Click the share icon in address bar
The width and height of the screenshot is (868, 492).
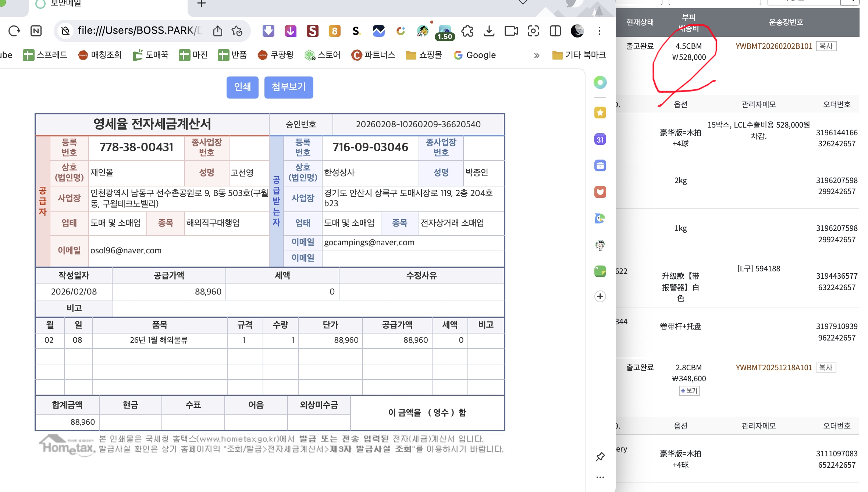click(x=218, y=31)
